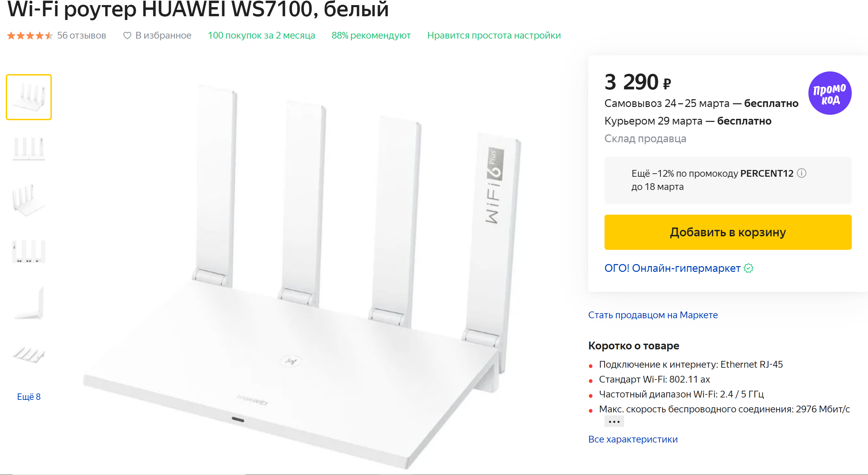868x475 pixels.
Task: Click the heart icon to add to favorites
Action: pos(127,36)
